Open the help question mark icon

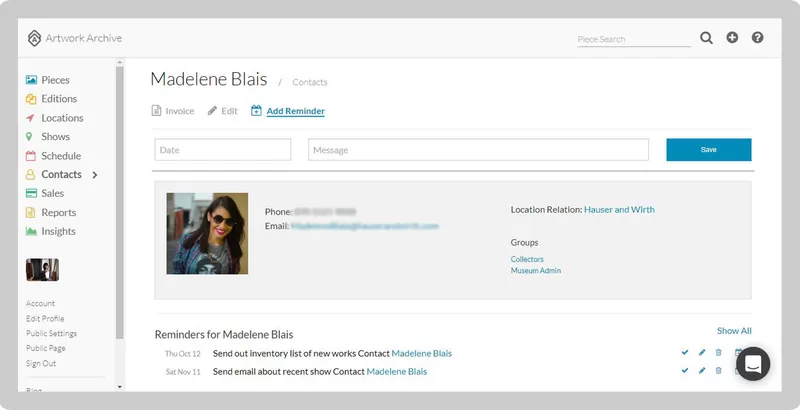[758, 37]
